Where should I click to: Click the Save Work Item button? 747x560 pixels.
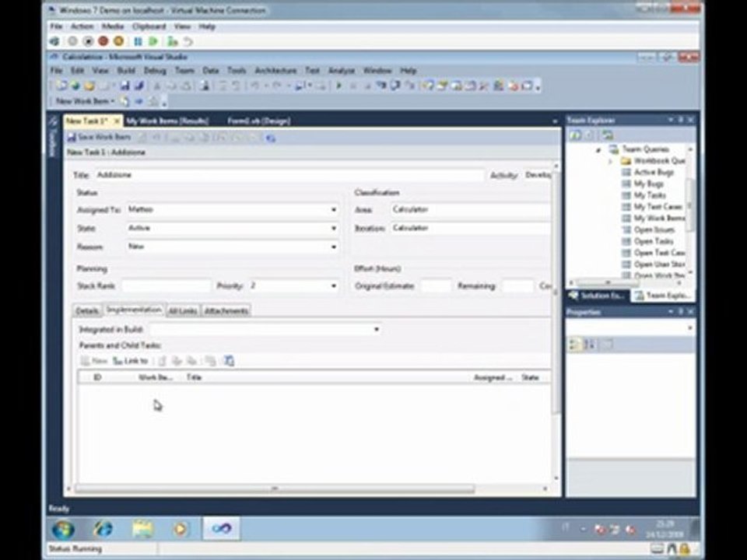pyautogui.click(x=99, y=137)
